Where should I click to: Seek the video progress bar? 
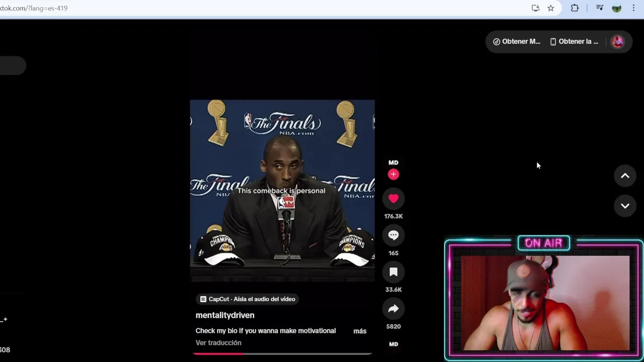coord(282,353)
